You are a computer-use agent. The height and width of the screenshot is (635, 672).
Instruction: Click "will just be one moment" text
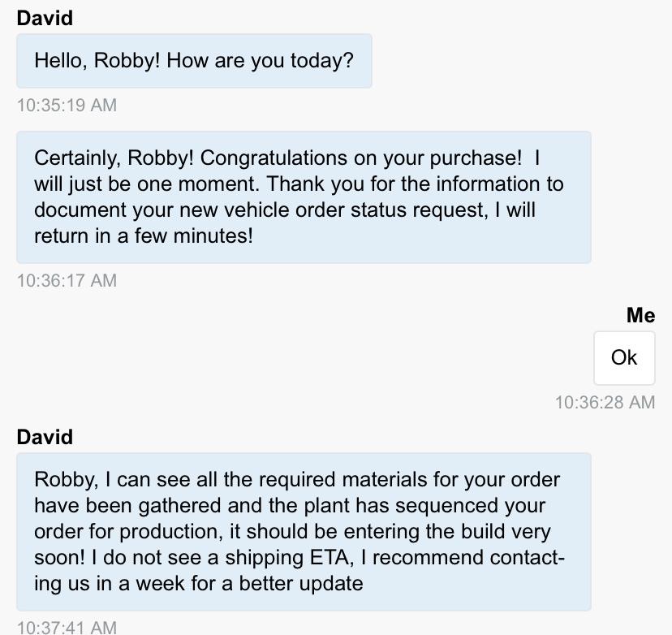146,184
